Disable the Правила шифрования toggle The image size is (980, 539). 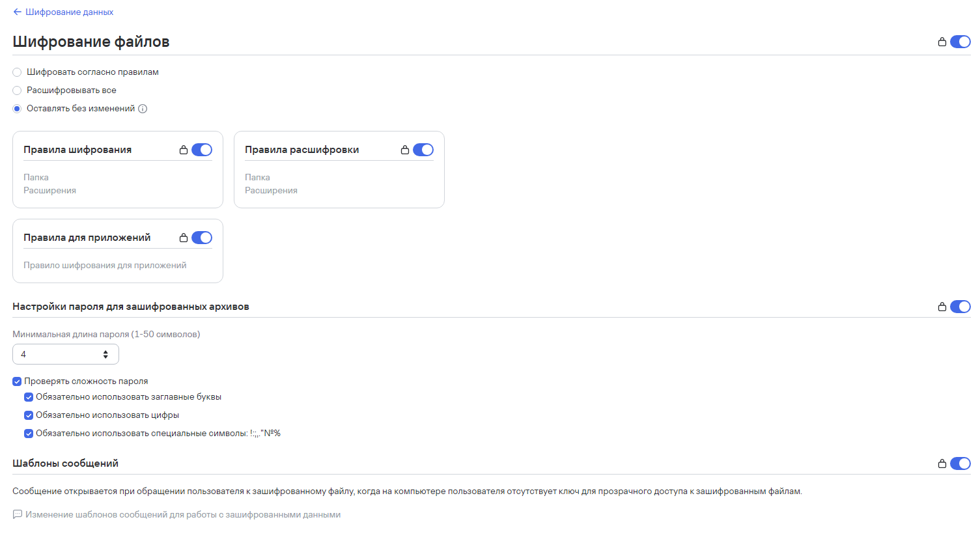click(202, 150)
